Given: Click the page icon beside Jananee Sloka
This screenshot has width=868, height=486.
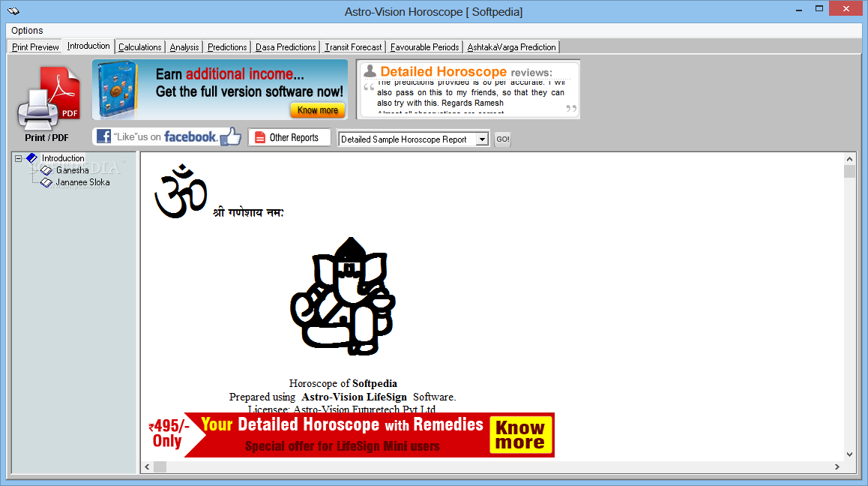Looking at the screenshot, I should (x=46, y=182).
